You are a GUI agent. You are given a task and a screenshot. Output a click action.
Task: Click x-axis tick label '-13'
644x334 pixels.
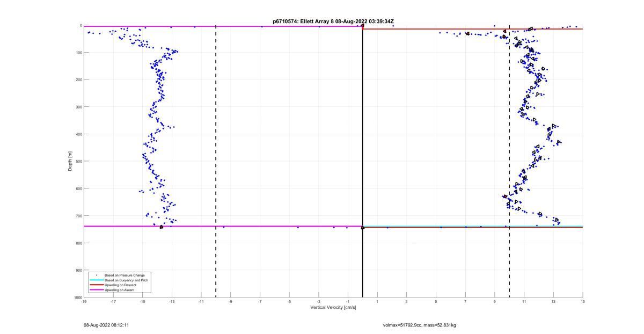[172, 302]
